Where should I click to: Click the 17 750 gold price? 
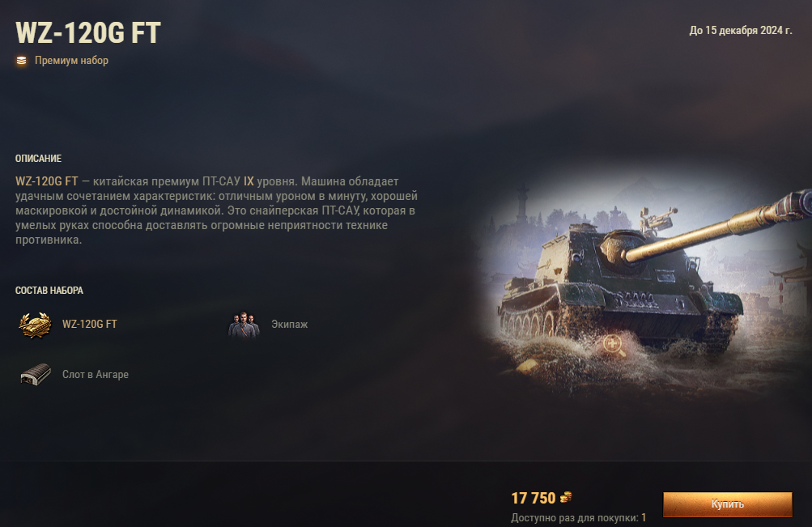[x=534, y=498]
